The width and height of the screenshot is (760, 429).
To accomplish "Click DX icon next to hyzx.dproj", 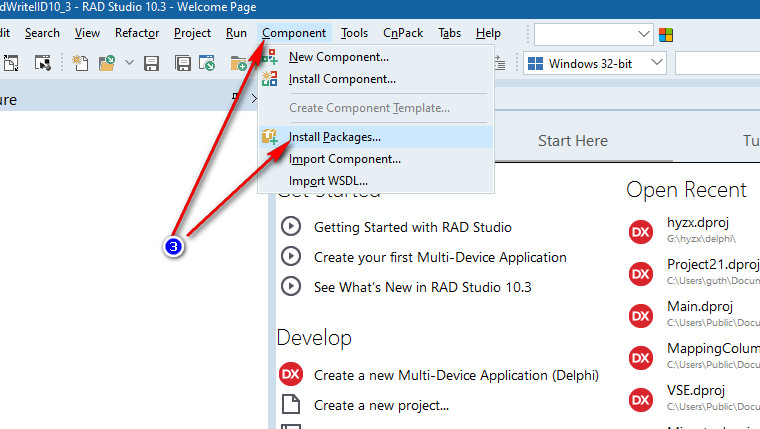I will click(x=641, y=232).
